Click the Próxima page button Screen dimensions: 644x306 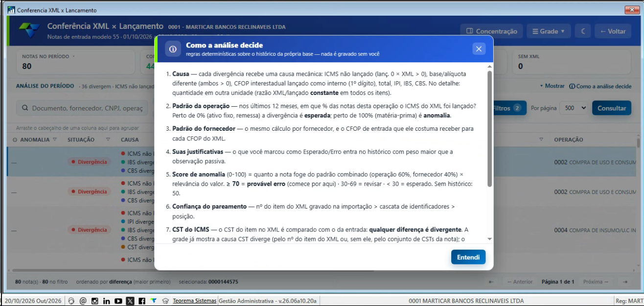click(596, 282)
